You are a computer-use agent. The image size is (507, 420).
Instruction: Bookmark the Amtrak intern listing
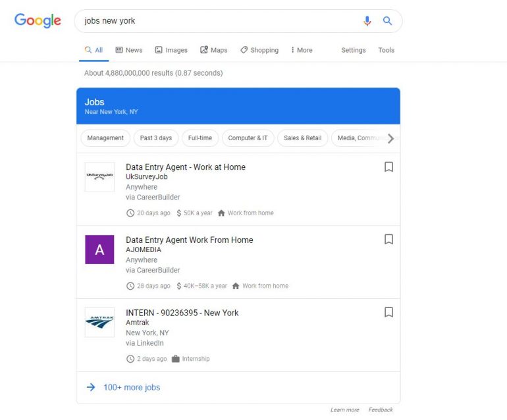388,312
